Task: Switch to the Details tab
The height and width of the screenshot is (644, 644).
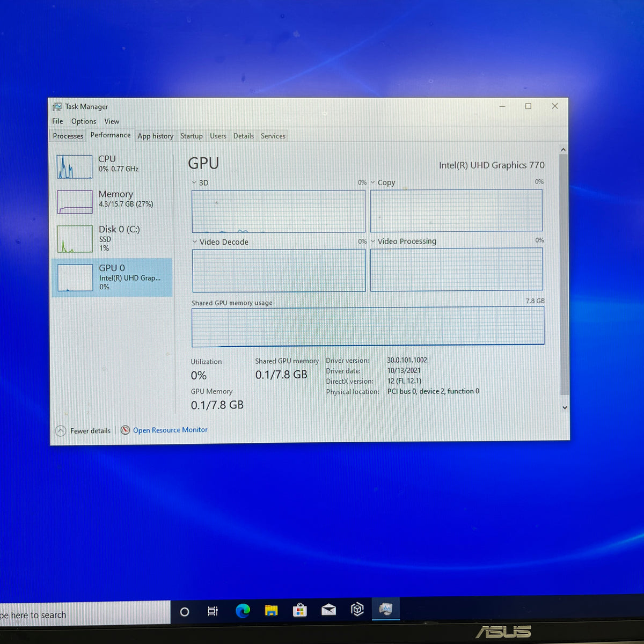Action: click(x=244, y=136)
